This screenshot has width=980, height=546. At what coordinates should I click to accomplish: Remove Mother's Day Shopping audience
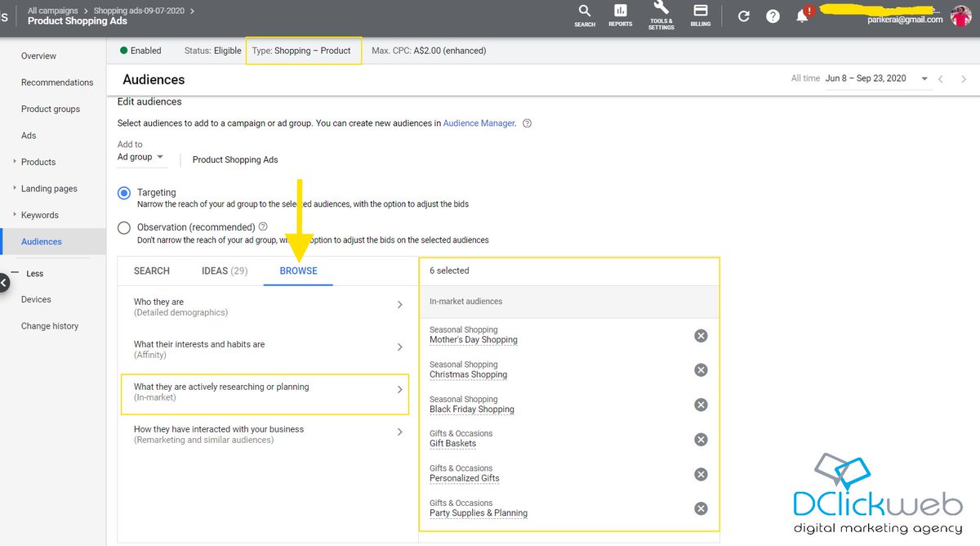(x=700, y=335)
